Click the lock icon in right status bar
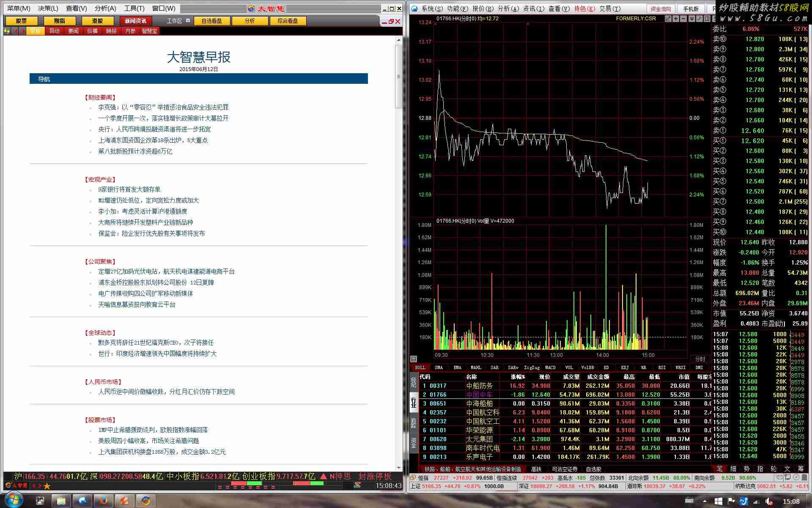Viewport: 812px width, 508px height. [805, 478]
